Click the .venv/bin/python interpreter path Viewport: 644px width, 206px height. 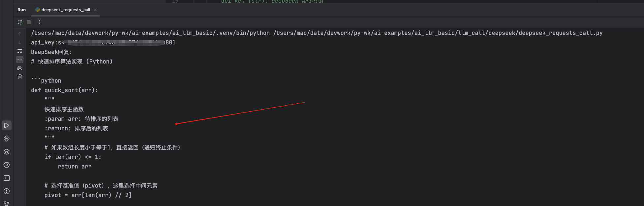(150, 33)
